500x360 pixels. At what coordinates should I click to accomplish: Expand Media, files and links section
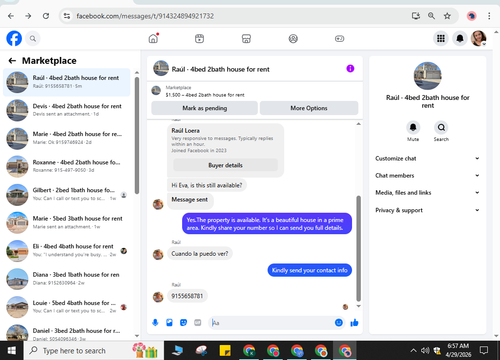click(427, 193)
